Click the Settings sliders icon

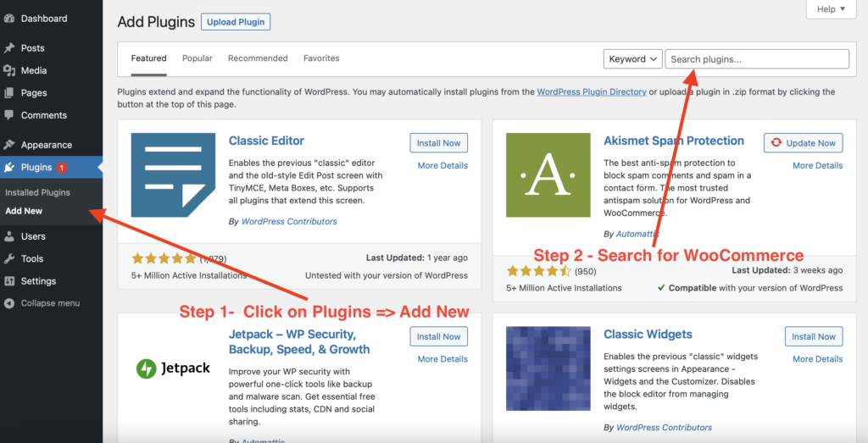(9, 281)
